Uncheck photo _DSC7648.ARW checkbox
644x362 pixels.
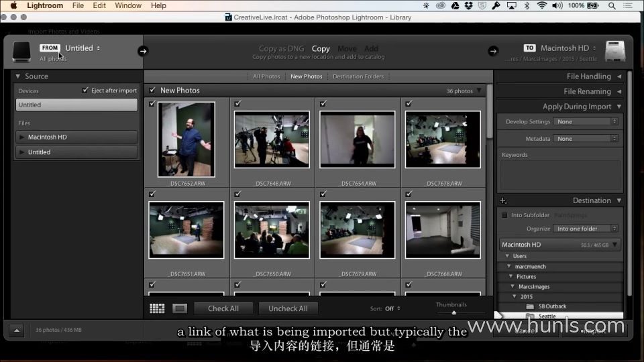[237, 103]
